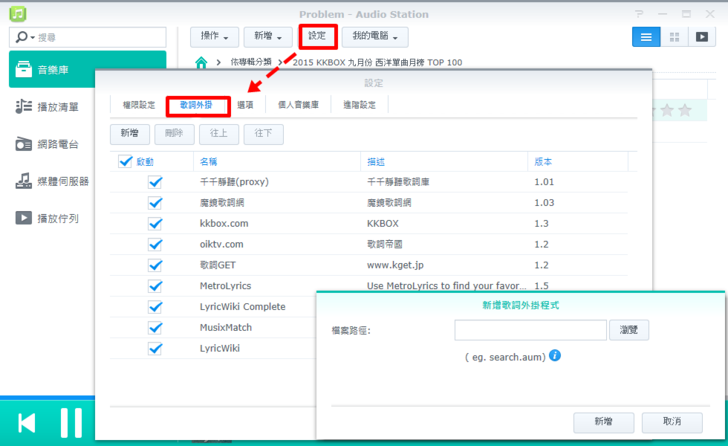This screenshot has width=728, height=446.
Task: Toggle the kkbox.com plugin checkbox
Action: tap(155, 224)
